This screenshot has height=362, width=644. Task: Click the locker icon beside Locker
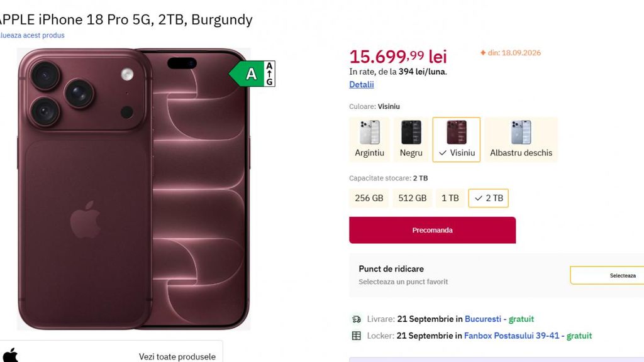[x=356, y=336]
